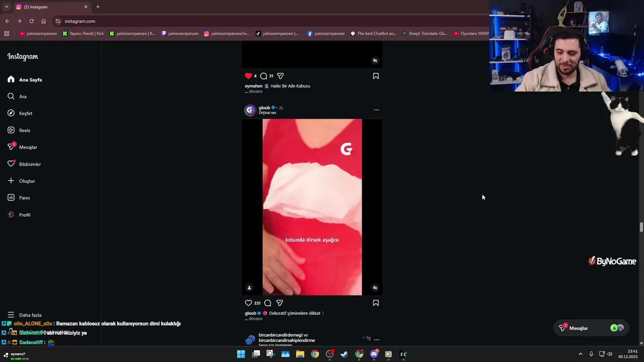Open the Profil avatar icon
Viewport: 644px width, 362px height.
tap(11, 215)
